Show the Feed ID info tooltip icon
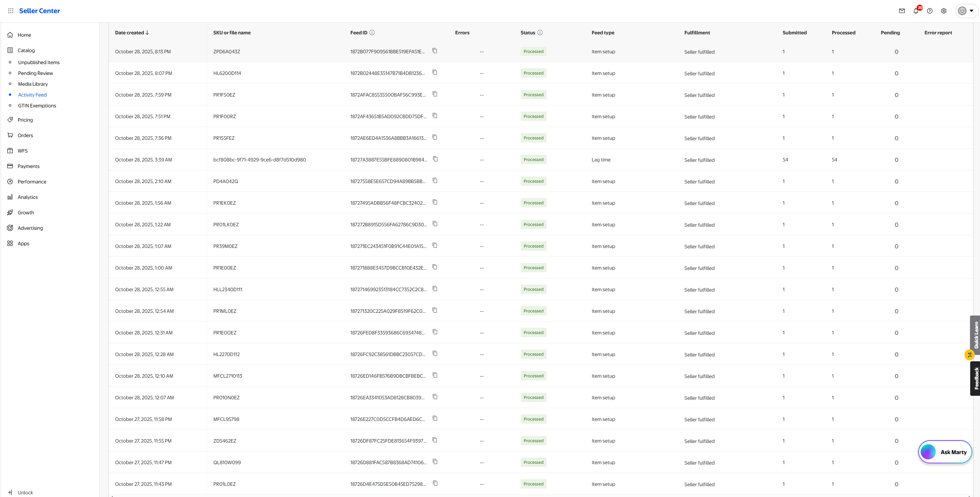Image resolution: width=980 pixels, height=497 pixels. [372, 32]
